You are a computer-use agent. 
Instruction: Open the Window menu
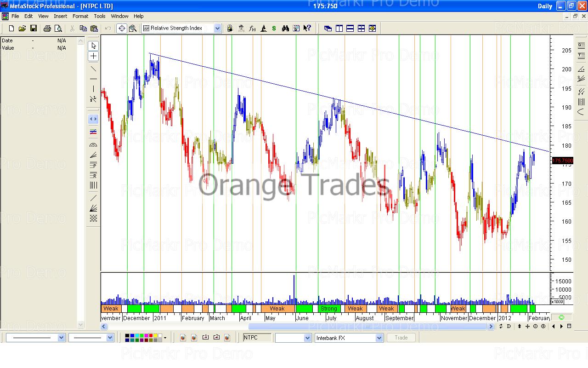click(x=120, y=16)
